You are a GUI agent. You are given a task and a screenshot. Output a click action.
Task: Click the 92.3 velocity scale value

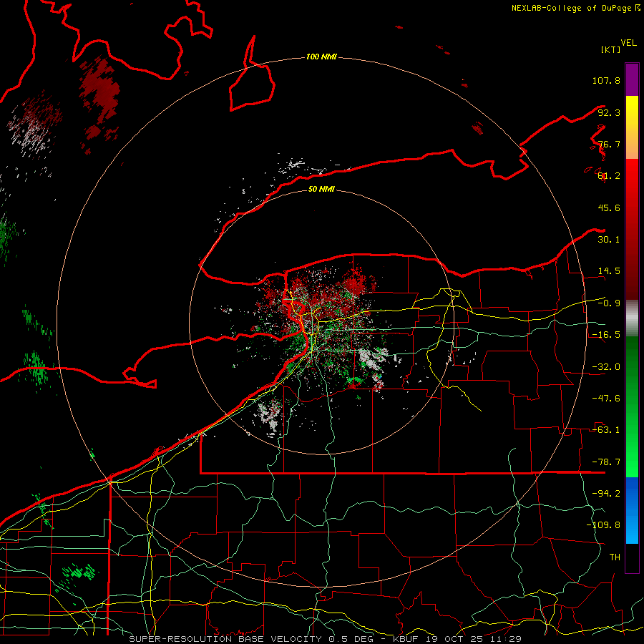coord(609,112)
